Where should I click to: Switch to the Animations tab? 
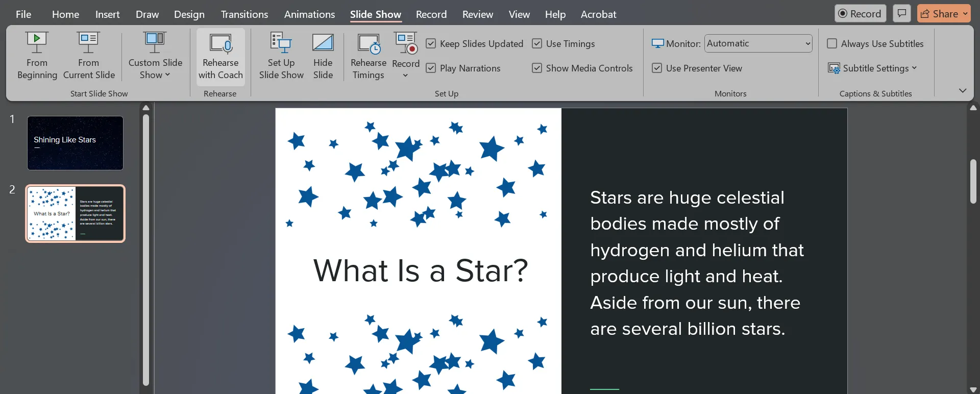click(x=309, y=14)
